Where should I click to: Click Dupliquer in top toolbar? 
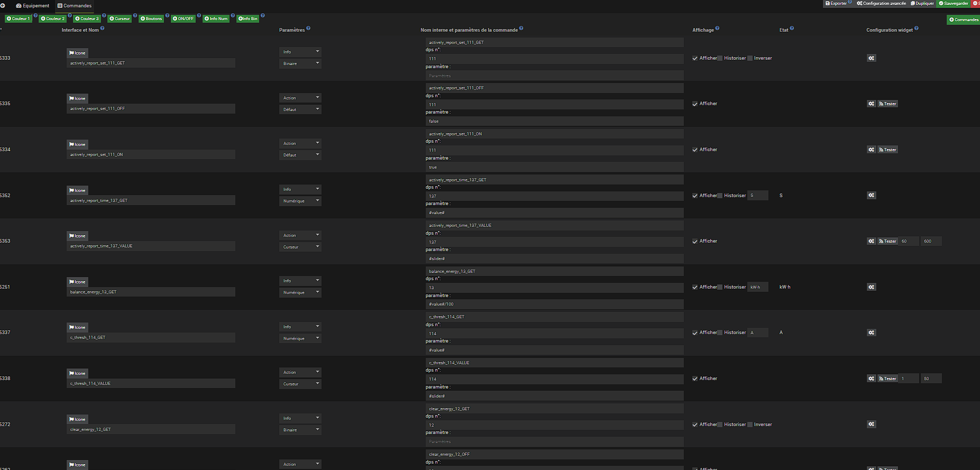(x=922, y=3)
